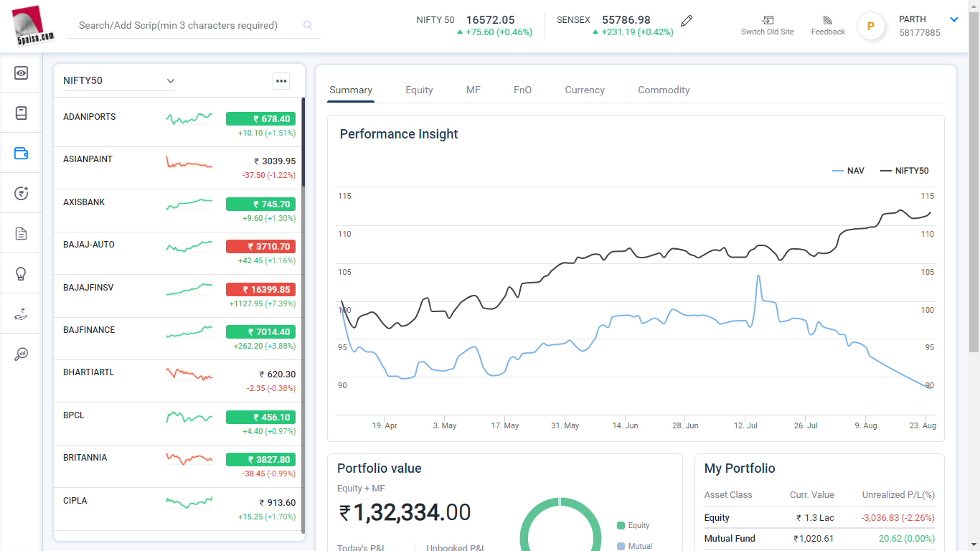Select the BPCL watchlist row
Viewport: 980px width, 551px height.
(179, 423)
